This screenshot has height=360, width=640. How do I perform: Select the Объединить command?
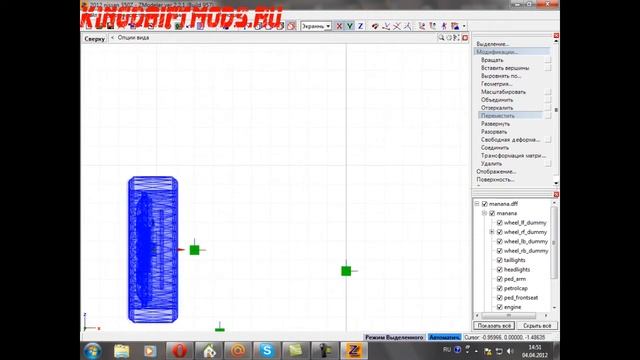pos(497,100)
